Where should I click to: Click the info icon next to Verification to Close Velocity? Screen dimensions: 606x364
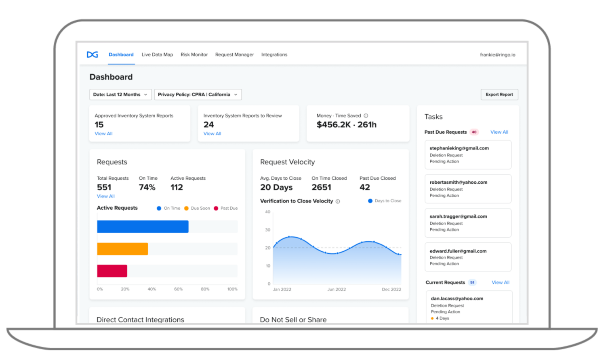tap(338, 201)
